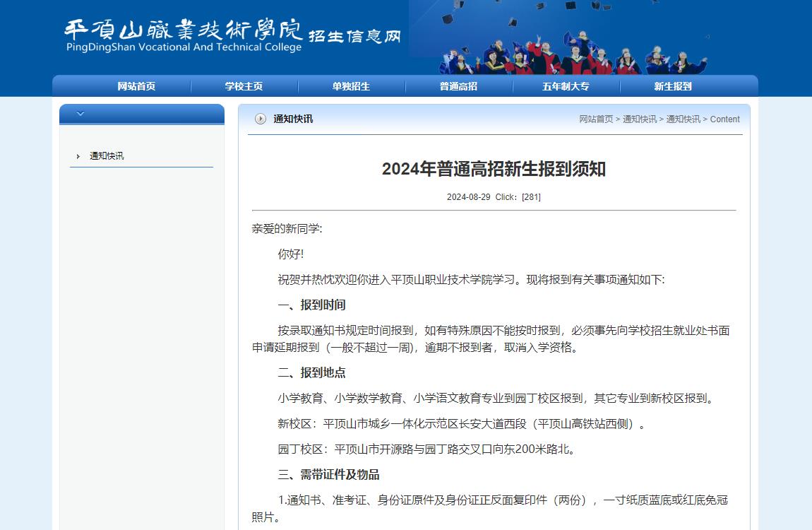The image size is (812, 530).
Task: Click the circular arrow icon in content header
Action: pyautogui.click(x=261, y=119)
